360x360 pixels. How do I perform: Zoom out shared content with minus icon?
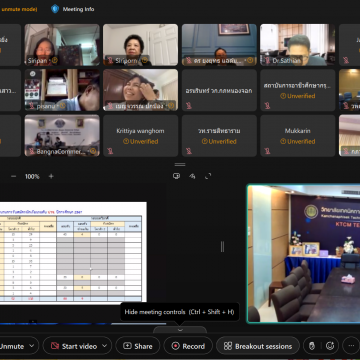pos(14,176)
